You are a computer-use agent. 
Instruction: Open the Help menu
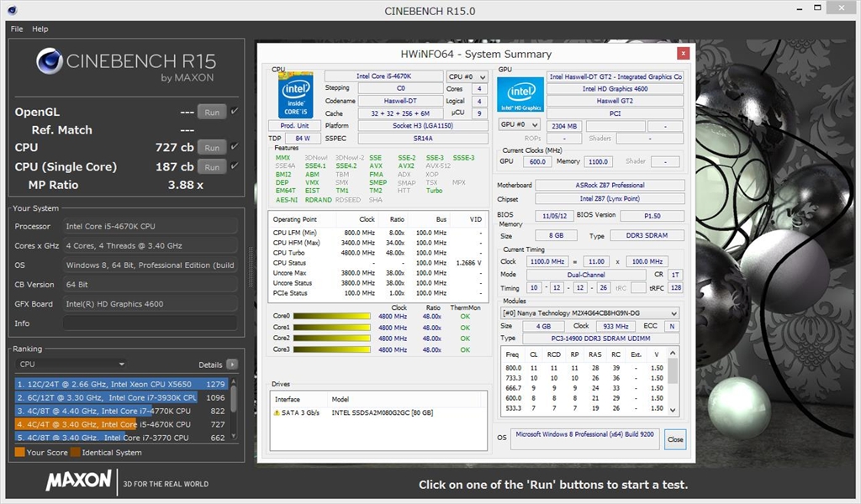(40, 29)
